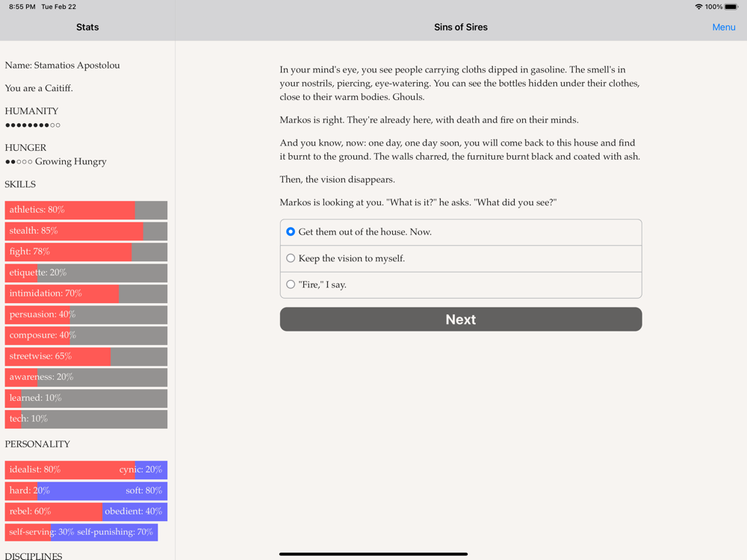This screenshot has height=560, width=747.
Task: Tap the Wi-Fi status icon
Action: pyautogui.click(x=698, y=7)
